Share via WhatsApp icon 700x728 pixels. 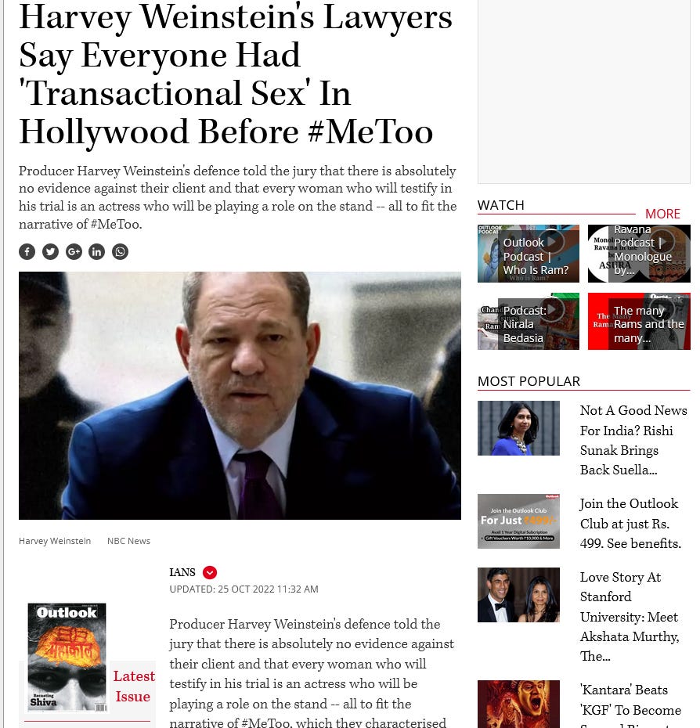point(120,251)
